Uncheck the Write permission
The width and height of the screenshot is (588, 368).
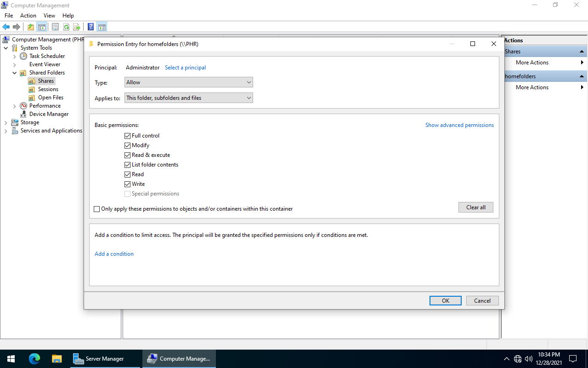(127, 184)
